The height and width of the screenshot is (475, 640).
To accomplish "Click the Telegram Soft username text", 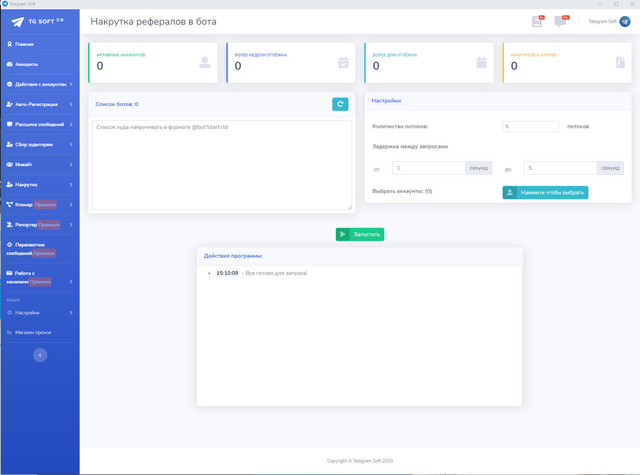I will (602, 21).
